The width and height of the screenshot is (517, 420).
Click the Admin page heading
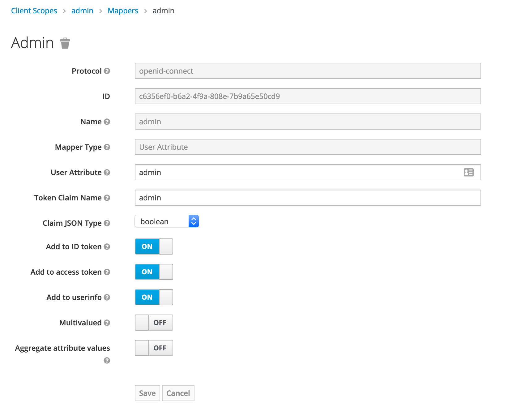pyautogui.click(x=32, y=43)
